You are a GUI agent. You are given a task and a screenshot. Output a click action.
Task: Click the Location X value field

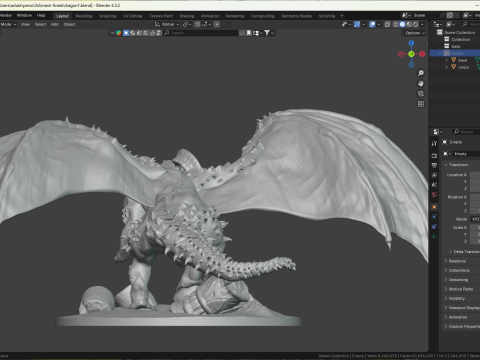[x=475, y=175]
